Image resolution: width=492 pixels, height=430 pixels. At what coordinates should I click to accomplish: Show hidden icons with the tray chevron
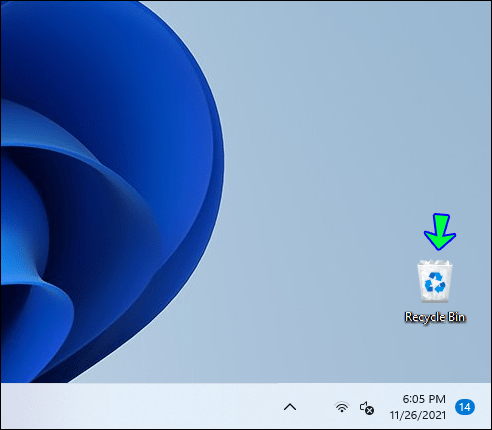click(290, 407)
